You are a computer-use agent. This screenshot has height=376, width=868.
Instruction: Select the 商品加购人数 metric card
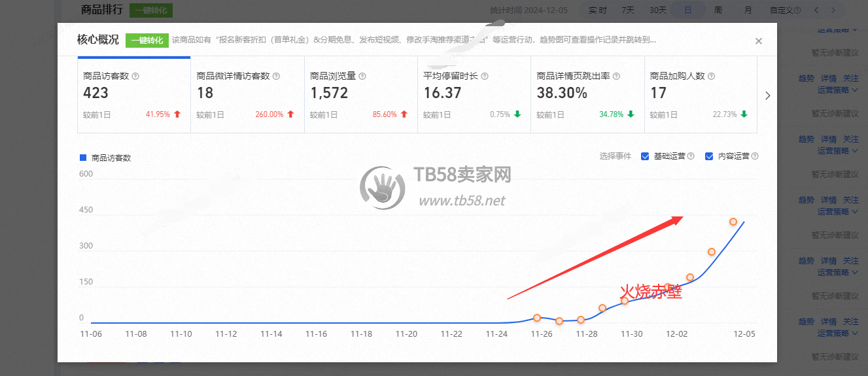pos(701,95)
